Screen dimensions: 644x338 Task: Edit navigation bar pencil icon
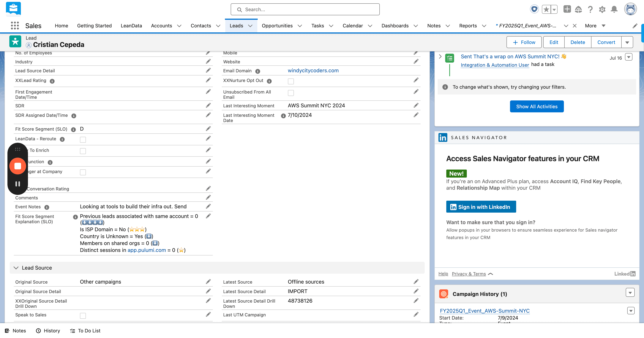[x=635, y=26]
